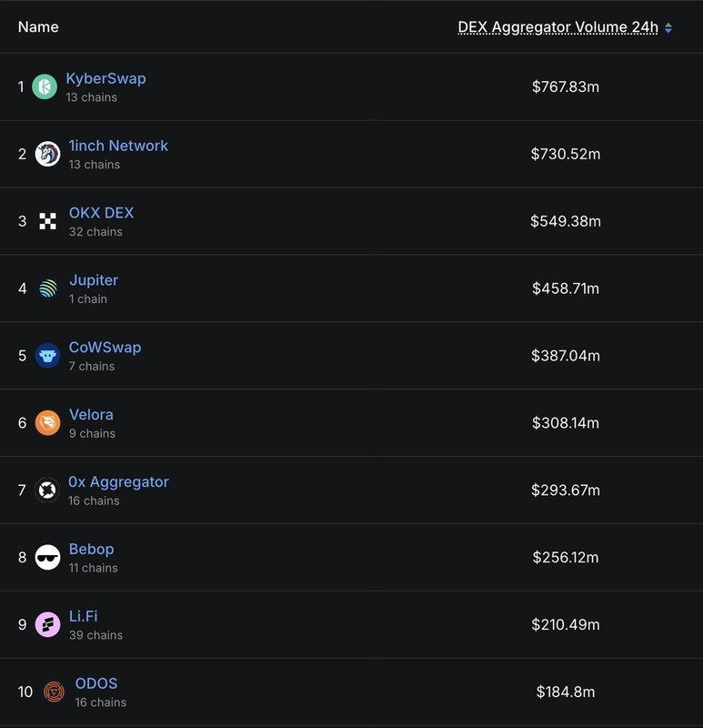Click the 1inch Network unicorn icon
Viewport: 703px width, 728px height.
click(47, 154)
